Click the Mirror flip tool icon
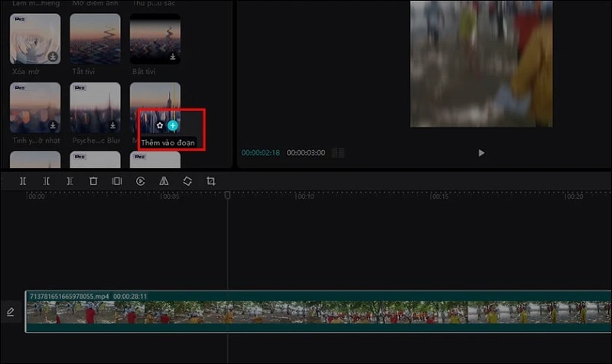Screen dimensions: 612x364 point(164,181)
